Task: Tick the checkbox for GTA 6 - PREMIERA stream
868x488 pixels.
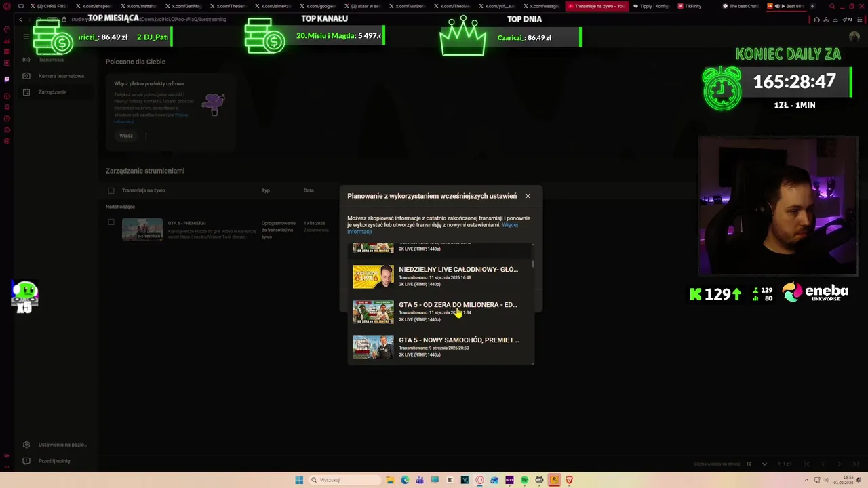Action: click(111, 222)
